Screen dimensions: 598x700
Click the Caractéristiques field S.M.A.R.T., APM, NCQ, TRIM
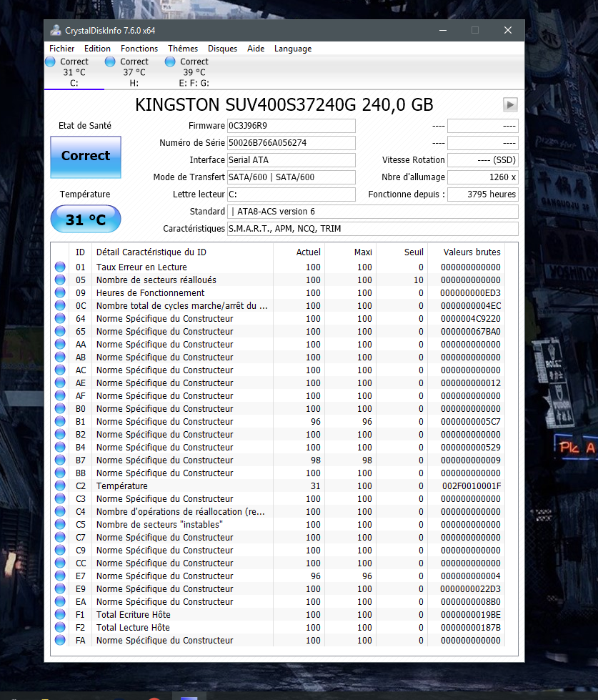373,229
